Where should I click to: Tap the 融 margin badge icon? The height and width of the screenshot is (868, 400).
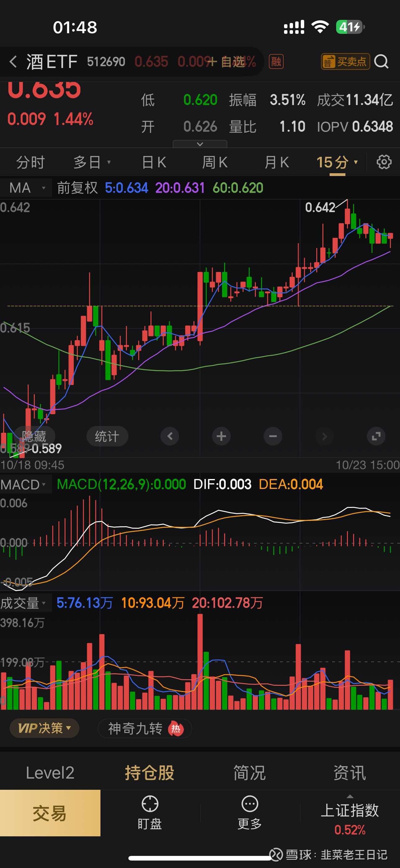tap(276, 62)
